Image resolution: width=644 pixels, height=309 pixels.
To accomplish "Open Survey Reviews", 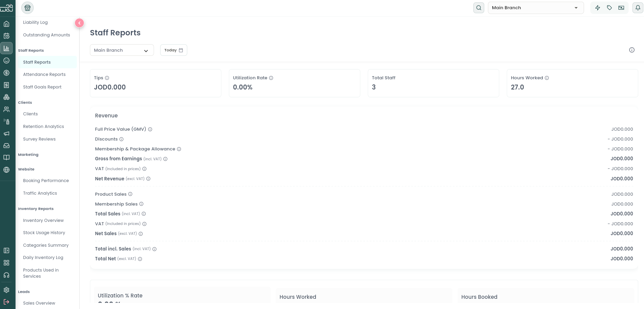I will pos(39,139).
